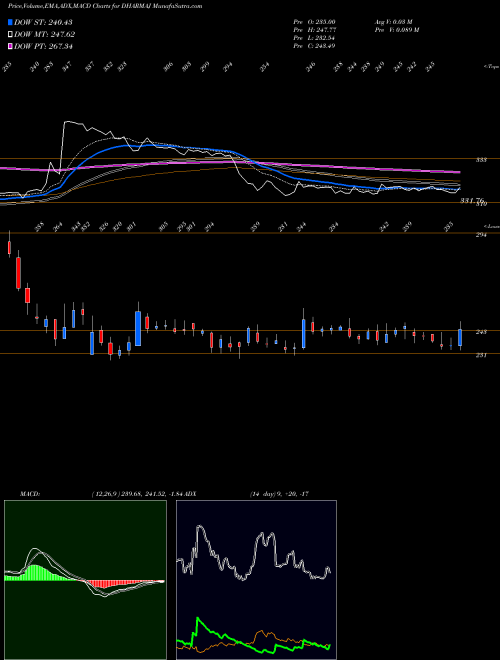
Task: Select the 'DOW MT: 247.62' legend text
Action: pyautogui.click(x=45, y=35)
